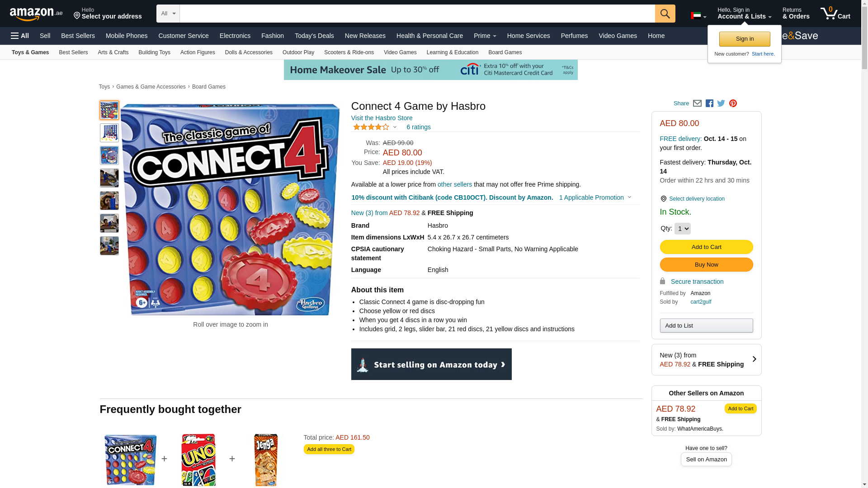Click the search magnifier button

(665, 14)
